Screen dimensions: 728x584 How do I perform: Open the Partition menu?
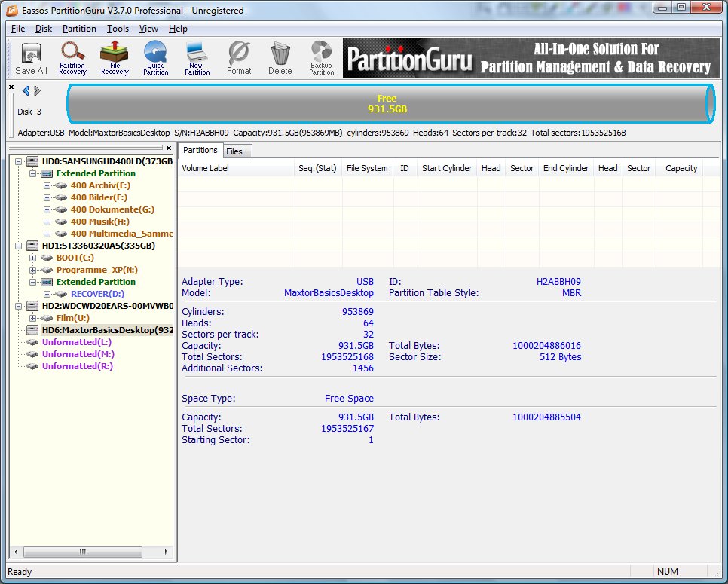click(x=79, y=29)
